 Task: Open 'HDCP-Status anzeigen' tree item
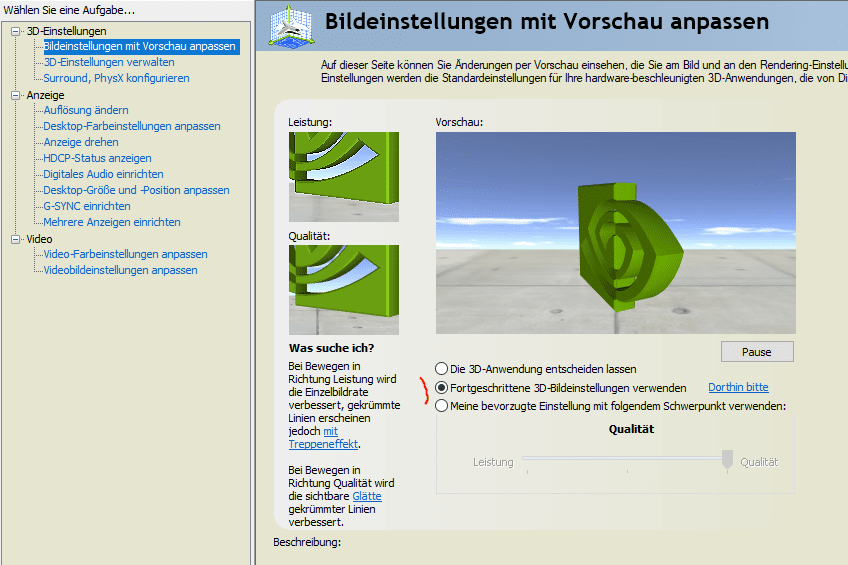(x=97, y=158)
